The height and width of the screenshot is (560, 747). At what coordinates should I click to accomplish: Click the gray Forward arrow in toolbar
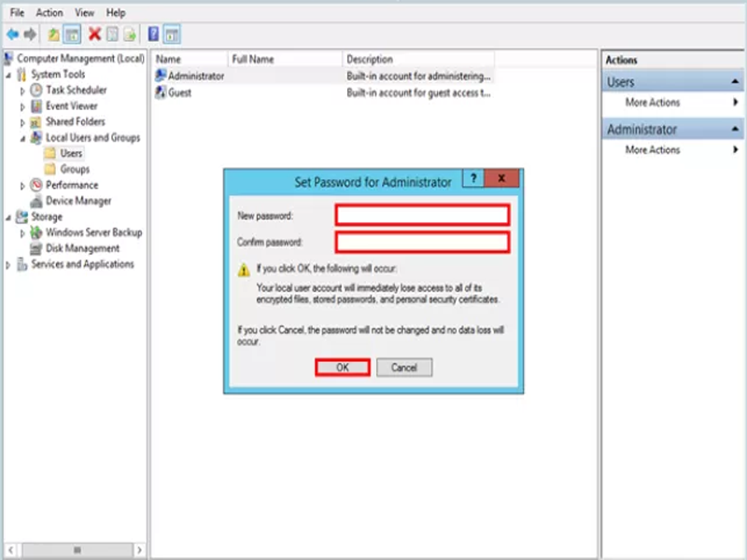30,35
